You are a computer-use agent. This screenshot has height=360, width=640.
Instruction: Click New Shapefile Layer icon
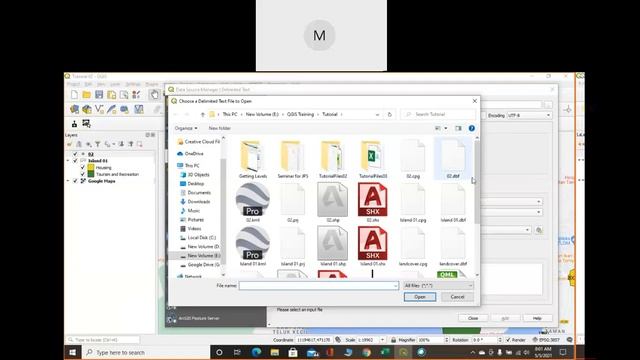coord(99,109)
